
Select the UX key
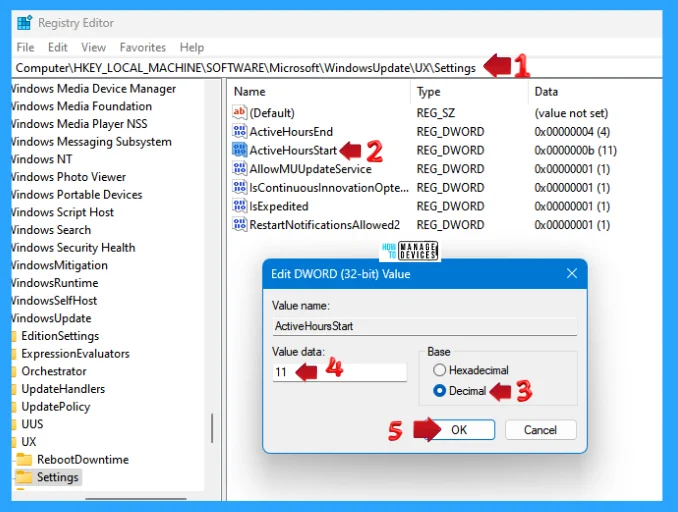(x=29, y=442)
